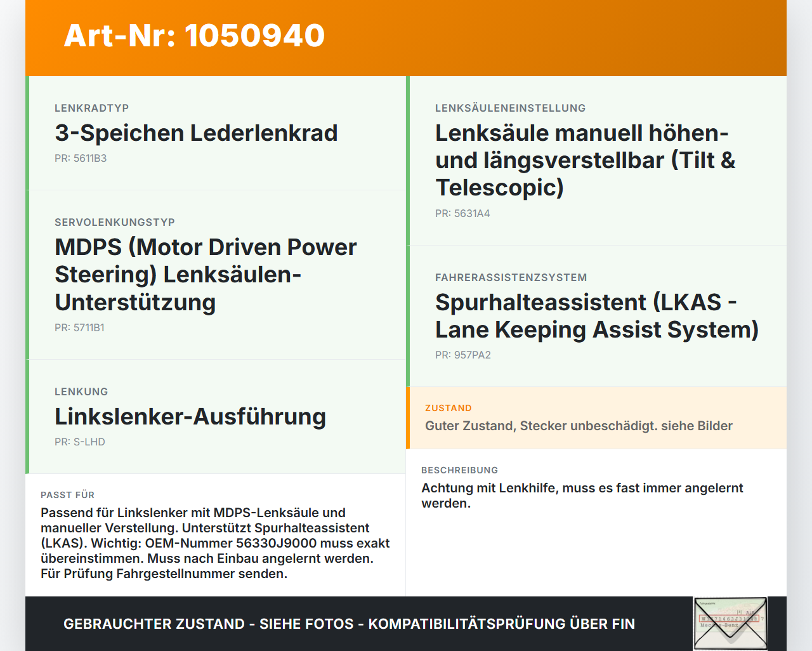Click the Art-Nr: 1050940 heading
Screen dimensions: 812x651
tap(194, 36)
